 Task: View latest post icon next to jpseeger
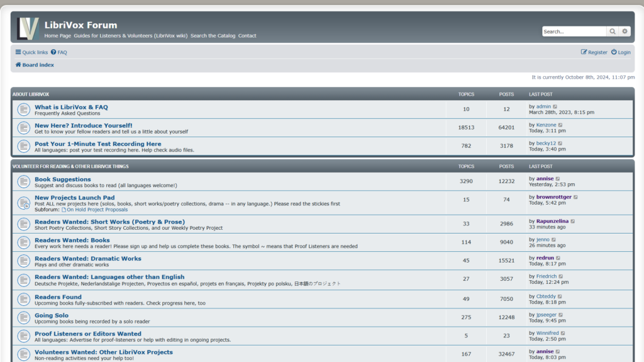(x=560, y=315)
